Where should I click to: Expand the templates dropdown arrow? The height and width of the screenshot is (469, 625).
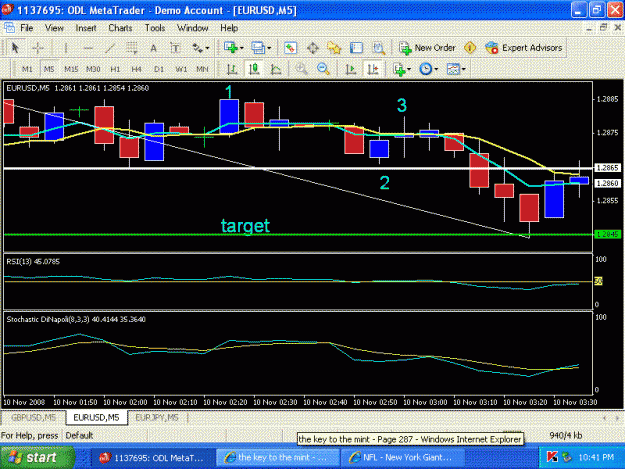point(464,69)
